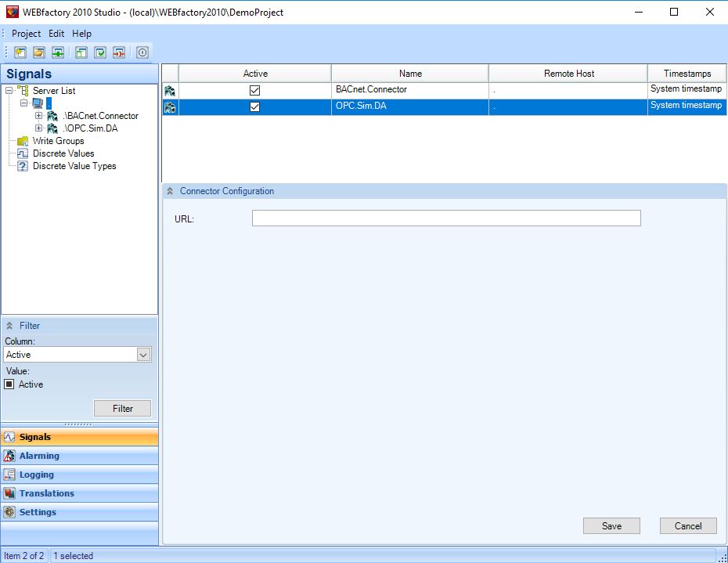Image resolution: width=728 pixels, height=563 pixels.
Task: Switch to the Alarming section
Action: [39, 456]
